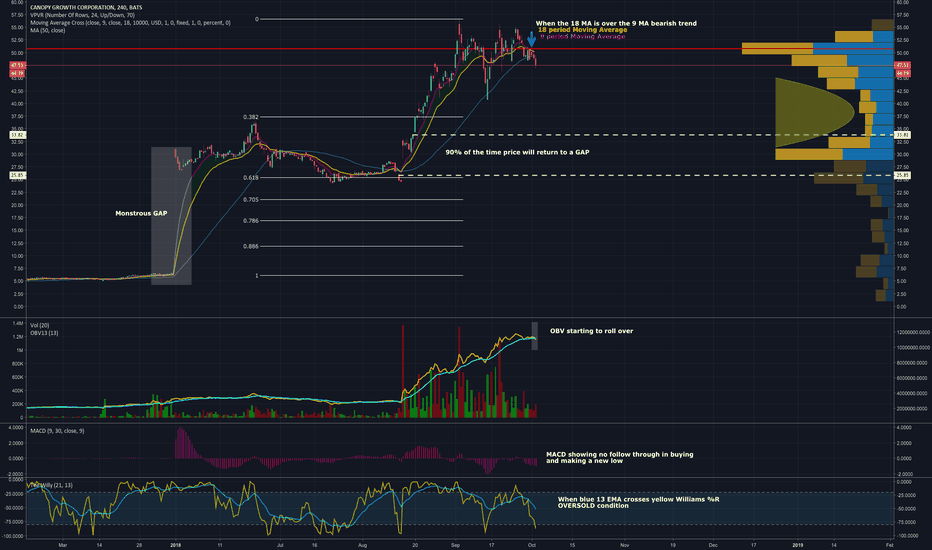The width and height of the screenshot is (932, 550).
Task: Select the thick red horizontal resistance line
Action: click(459, 49)
